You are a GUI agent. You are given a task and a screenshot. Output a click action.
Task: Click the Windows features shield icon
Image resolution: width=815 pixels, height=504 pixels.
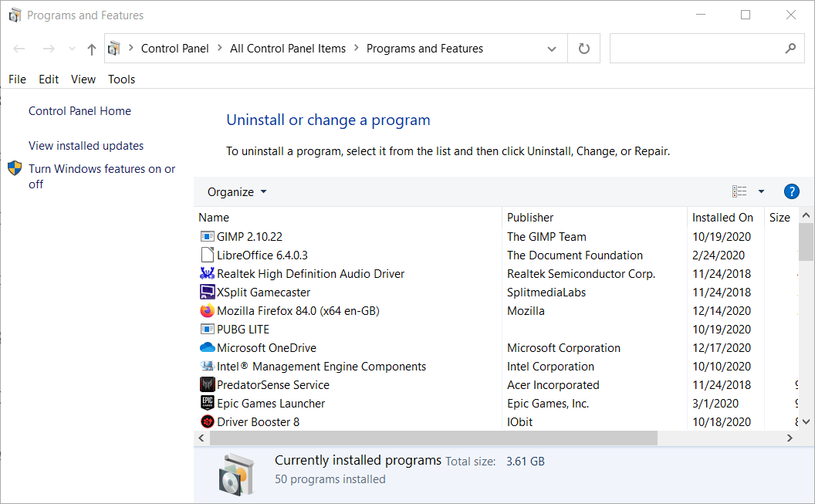(x=15, y=168)
